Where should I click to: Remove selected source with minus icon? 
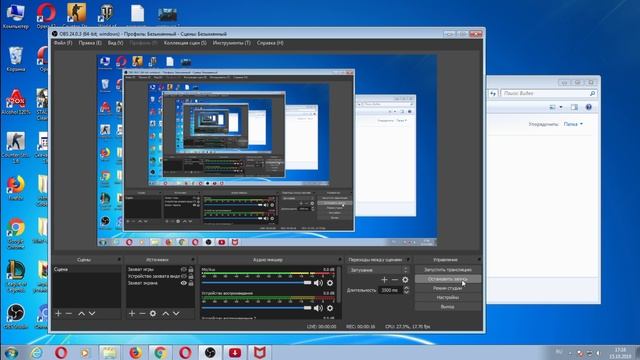pos(142,313)
